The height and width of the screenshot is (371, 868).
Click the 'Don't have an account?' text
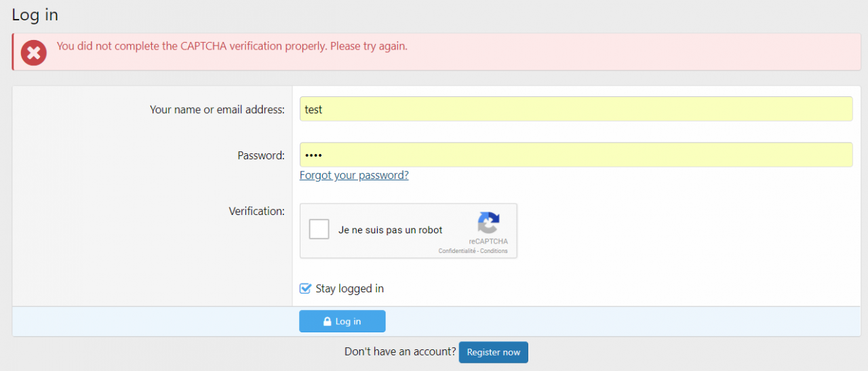coord(400,351)
